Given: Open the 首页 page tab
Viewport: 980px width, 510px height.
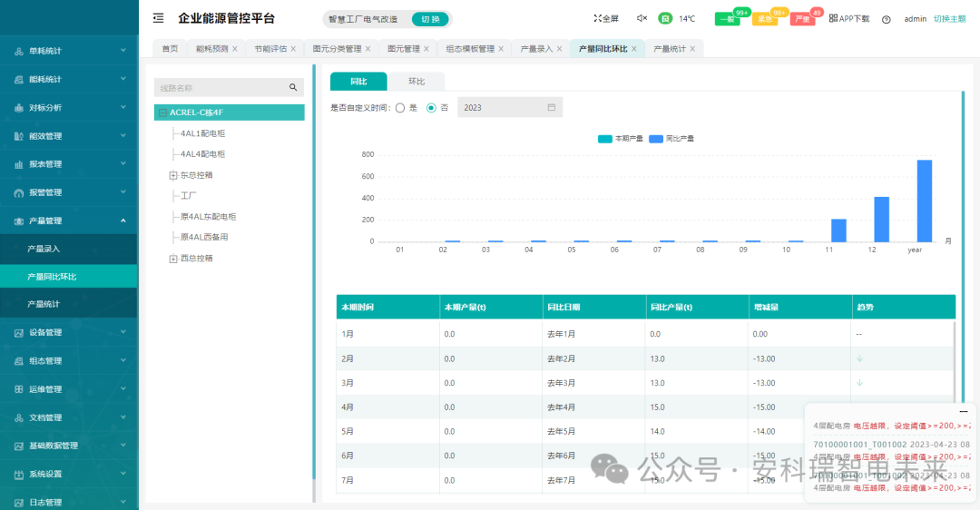Looking at the screenshot, I should [170, 49].
